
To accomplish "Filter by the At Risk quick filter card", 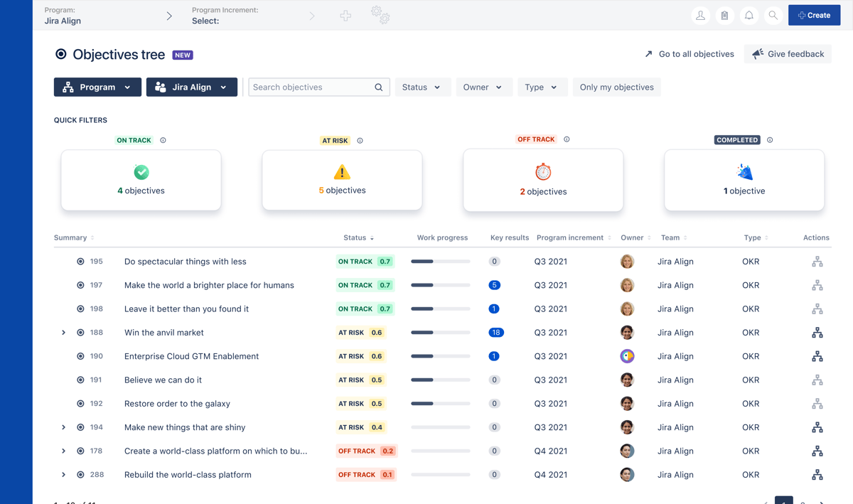I will point(342,180).
